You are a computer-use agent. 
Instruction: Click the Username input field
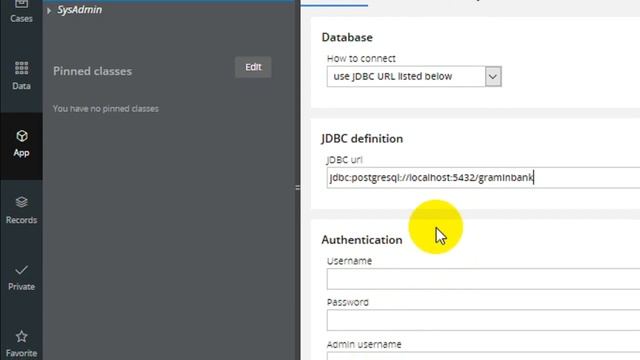(483, 279)
